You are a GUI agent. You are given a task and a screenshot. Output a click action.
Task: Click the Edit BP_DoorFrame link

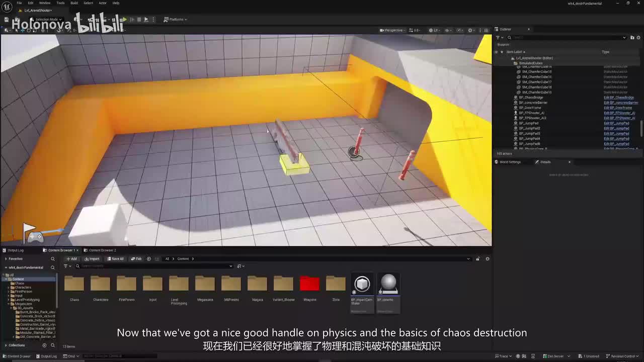coord(618,108)
